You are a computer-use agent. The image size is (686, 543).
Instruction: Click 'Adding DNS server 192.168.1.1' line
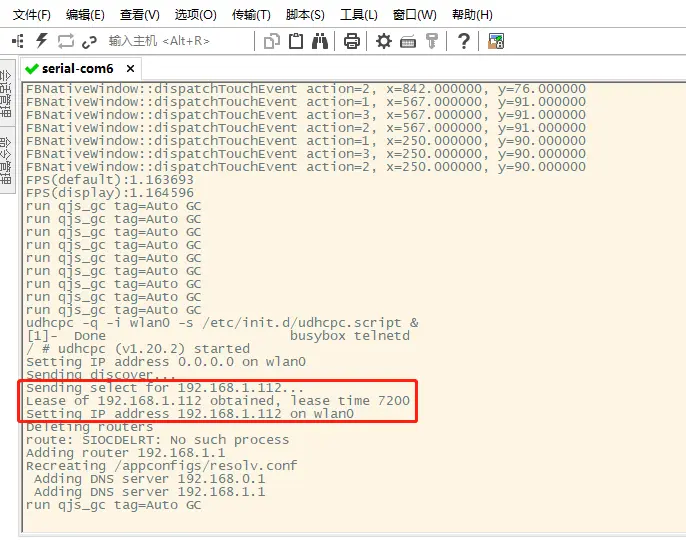click(x=150, y=492)
